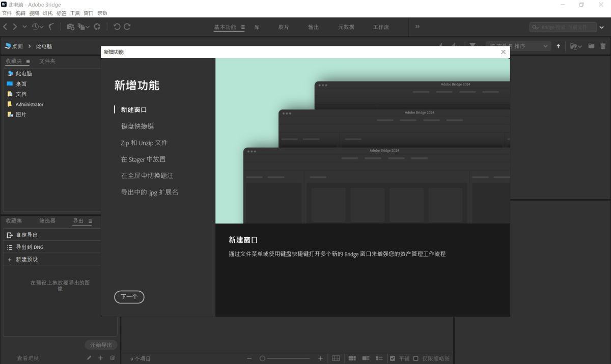Image resolution: width=611 pixels, height=364 pixels.
Task: Click the boomerang return-to-app icon
Action: 51,26
